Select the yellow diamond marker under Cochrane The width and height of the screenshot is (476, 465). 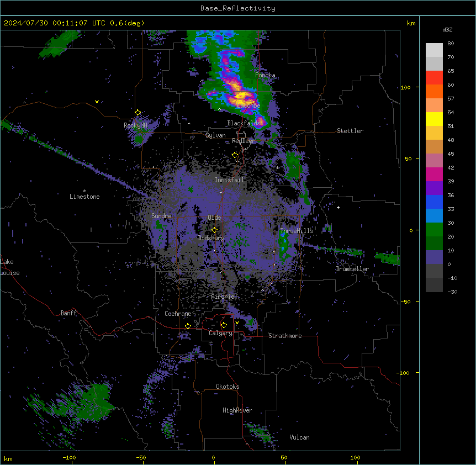(x=188, y=326)
